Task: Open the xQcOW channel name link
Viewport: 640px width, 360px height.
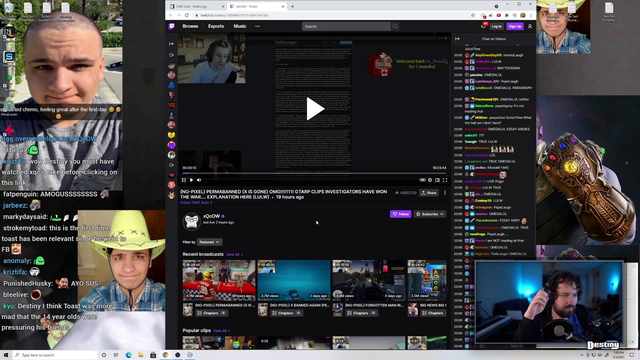Action: click(211, 216)
